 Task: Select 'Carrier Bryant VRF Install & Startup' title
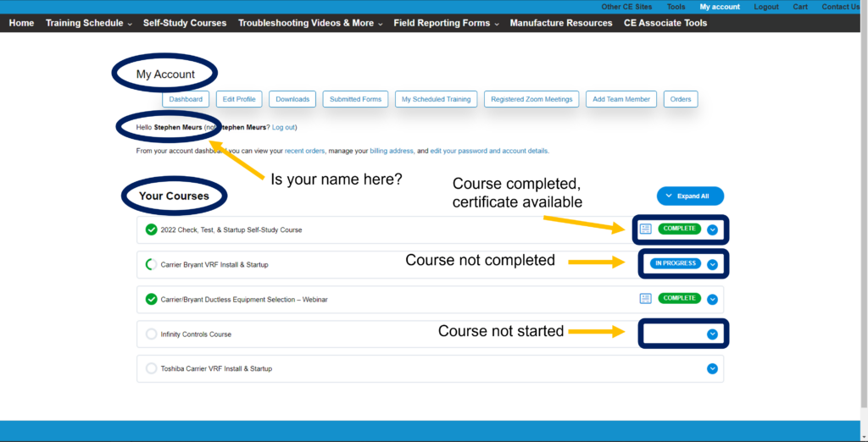214,264
